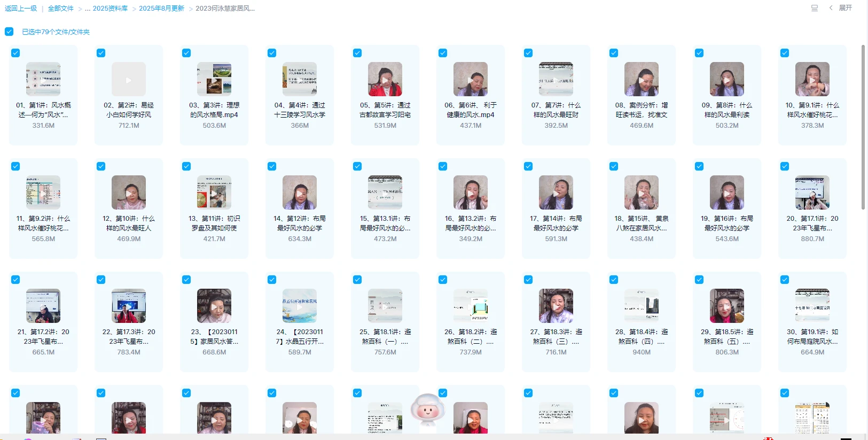Open video thumbnail 26 第18.2讲
This screenshot has width=868, height=440.
(471, 306)
